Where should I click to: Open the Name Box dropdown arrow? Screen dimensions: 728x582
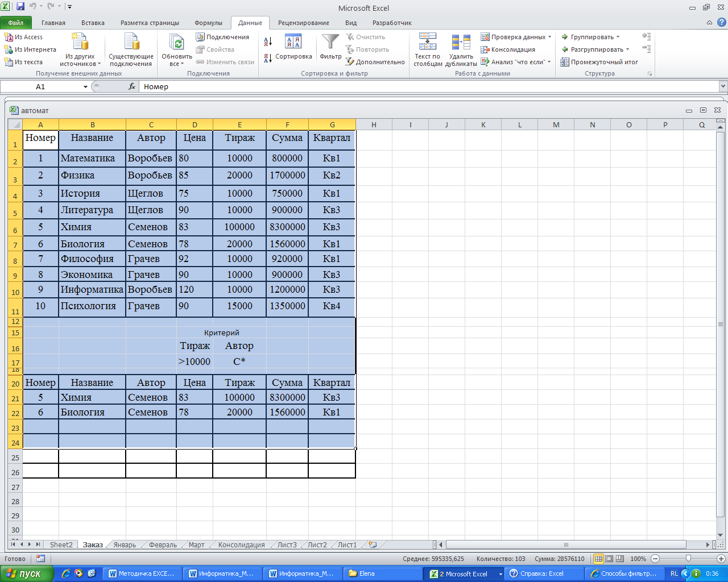[86, 87]
